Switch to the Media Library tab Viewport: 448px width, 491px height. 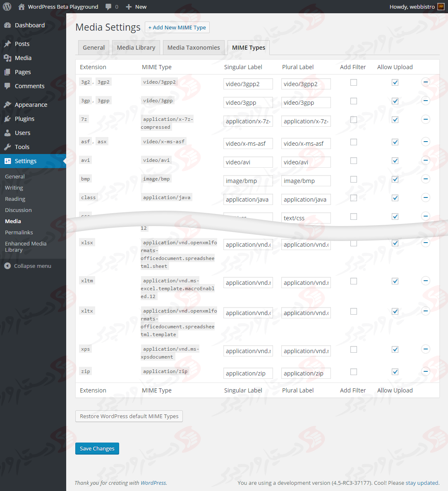136,48
